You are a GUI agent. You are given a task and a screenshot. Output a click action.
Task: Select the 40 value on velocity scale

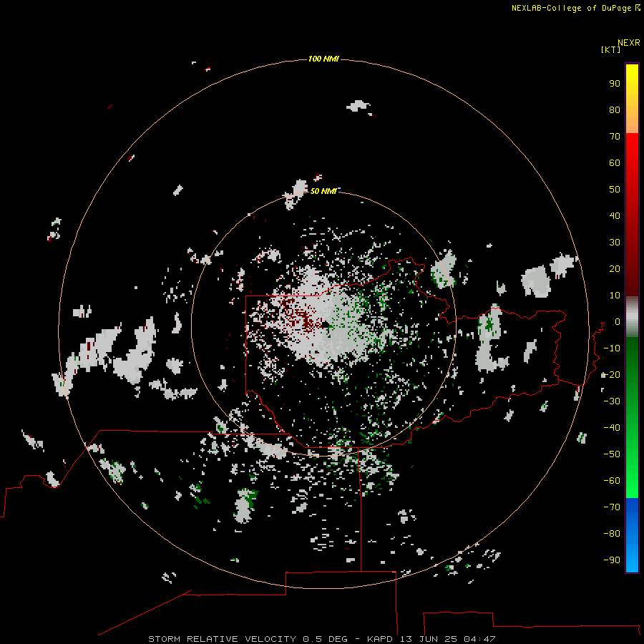(615, 215)
